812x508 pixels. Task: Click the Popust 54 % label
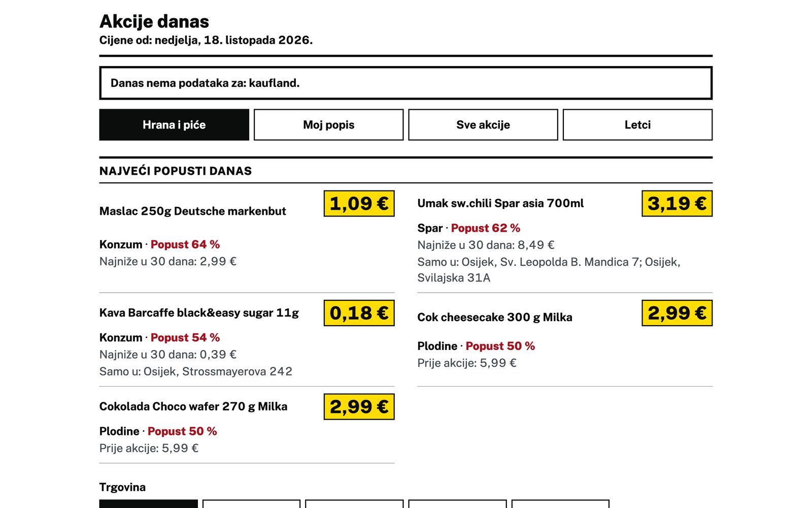[x=185, y=338]
